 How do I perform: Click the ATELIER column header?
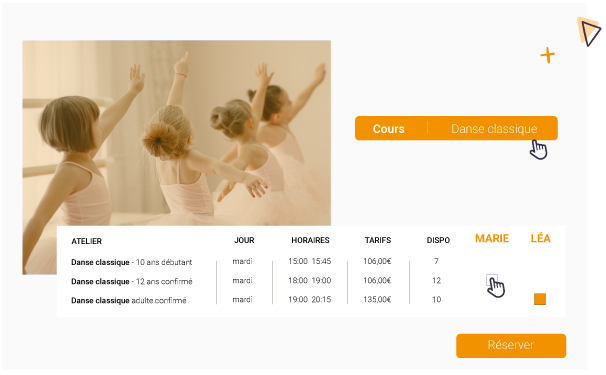[87, 241]
